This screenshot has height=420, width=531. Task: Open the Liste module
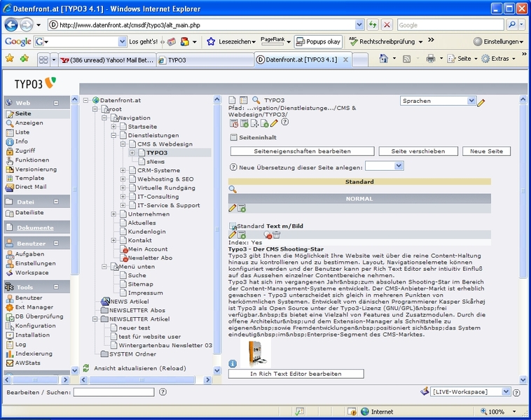coord(22,132)
